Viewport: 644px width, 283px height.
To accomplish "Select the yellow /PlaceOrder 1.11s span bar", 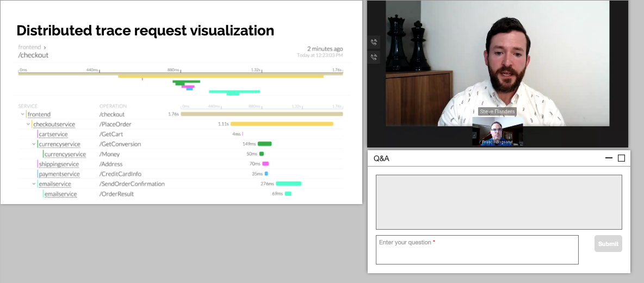I will tap(282, 124).
